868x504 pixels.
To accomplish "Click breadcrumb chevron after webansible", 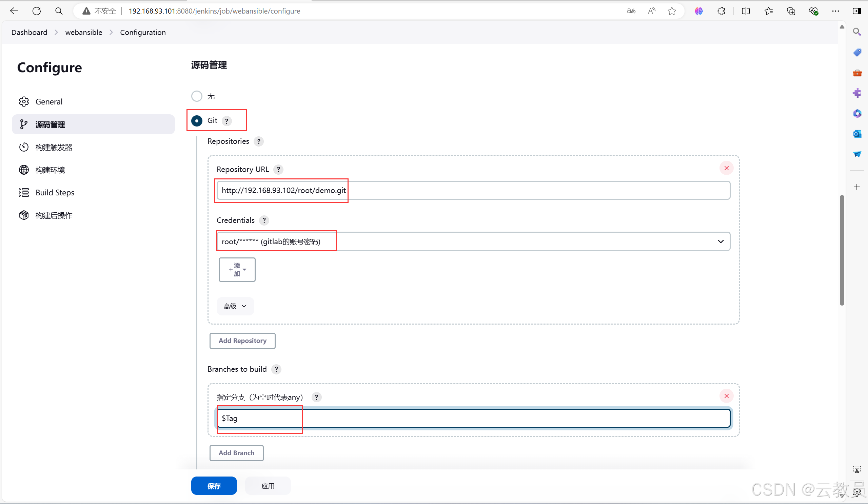I will [x=111, y=32].
